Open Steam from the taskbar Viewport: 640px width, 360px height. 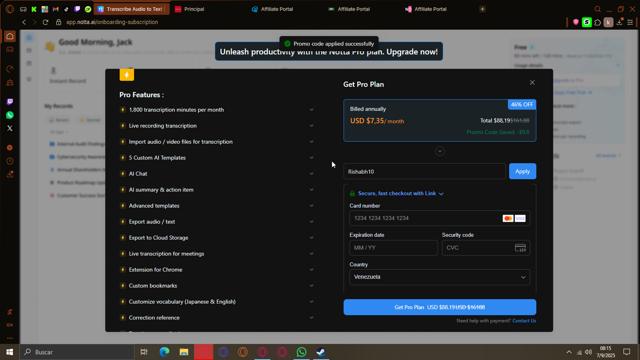[321, 352]
